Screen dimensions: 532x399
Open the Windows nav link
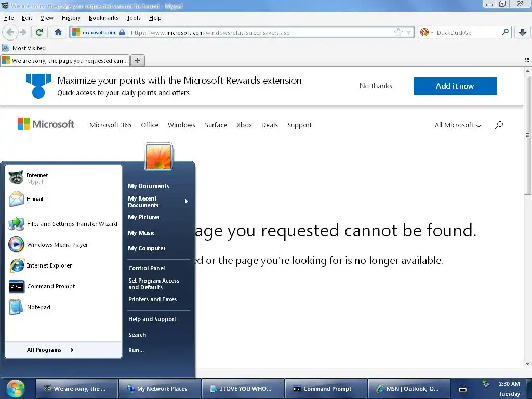point(181,125)
